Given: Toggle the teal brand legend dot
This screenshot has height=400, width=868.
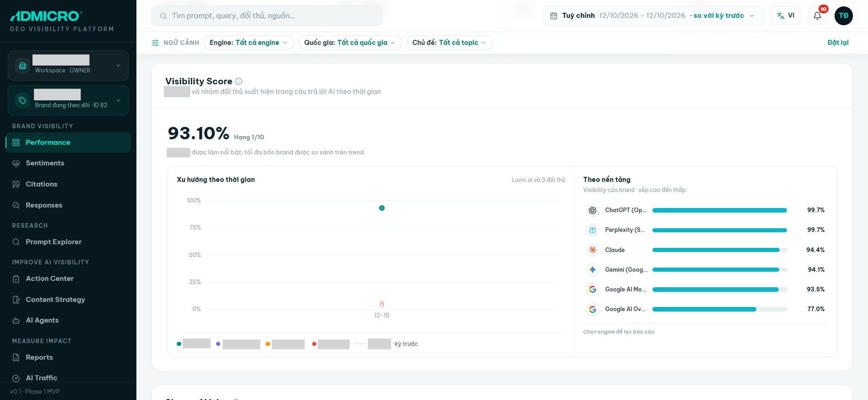Looking at the screenshot, I should (x=179, y=344).
